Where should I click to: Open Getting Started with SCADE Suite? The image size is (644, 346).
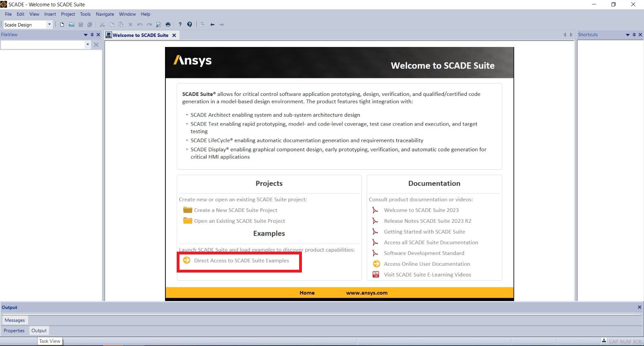pyautogui.click(x=424, y=232)
